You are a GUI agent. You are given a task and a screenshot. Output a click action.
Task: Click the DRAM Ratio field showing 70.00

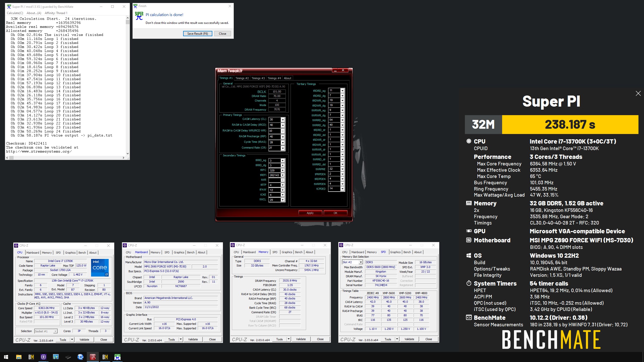pyautogui.click(x=277, y=96)
